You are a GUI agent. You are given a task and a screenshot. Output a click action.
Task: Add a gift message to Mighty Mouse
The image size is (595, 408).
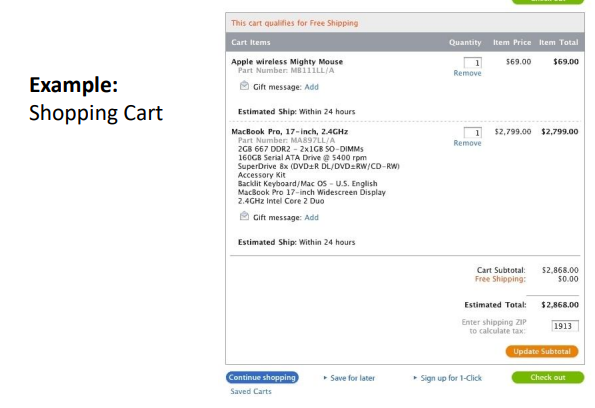pos(312,87)
